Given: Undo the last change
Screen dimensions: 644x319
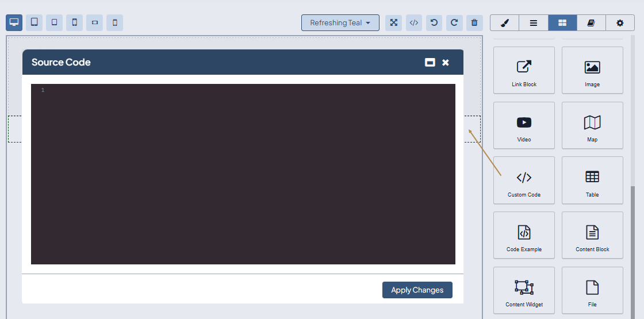Looking at the screenshot, I should 434,22.
